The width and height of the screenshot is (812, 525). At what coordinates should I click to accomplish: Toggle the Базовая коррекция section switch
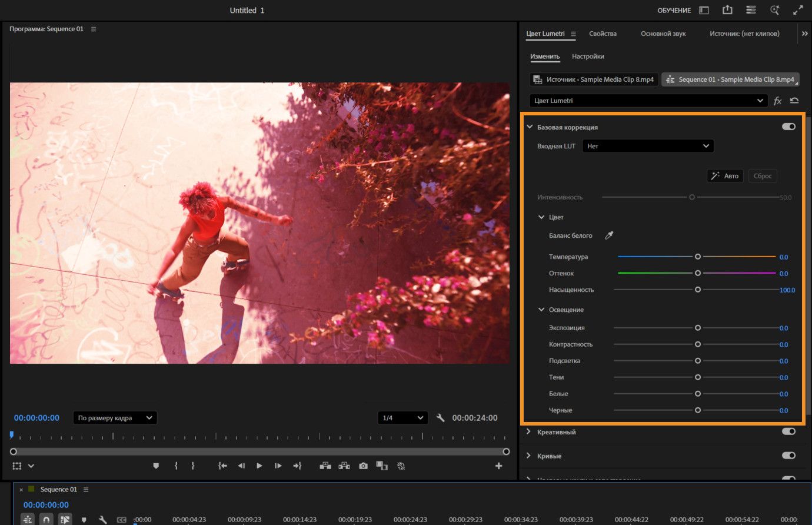point(788,127)
